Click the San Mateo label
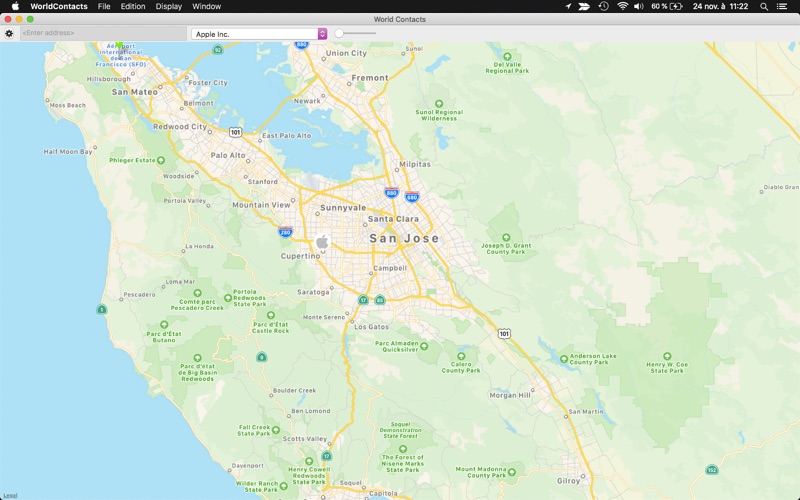This screenshot has width=800, height=500. (135, 92)
